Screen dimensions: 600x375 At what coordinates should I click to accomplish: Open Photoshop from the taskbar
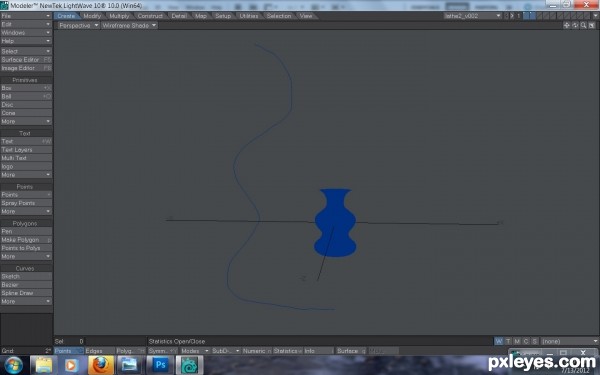[160, 365]
